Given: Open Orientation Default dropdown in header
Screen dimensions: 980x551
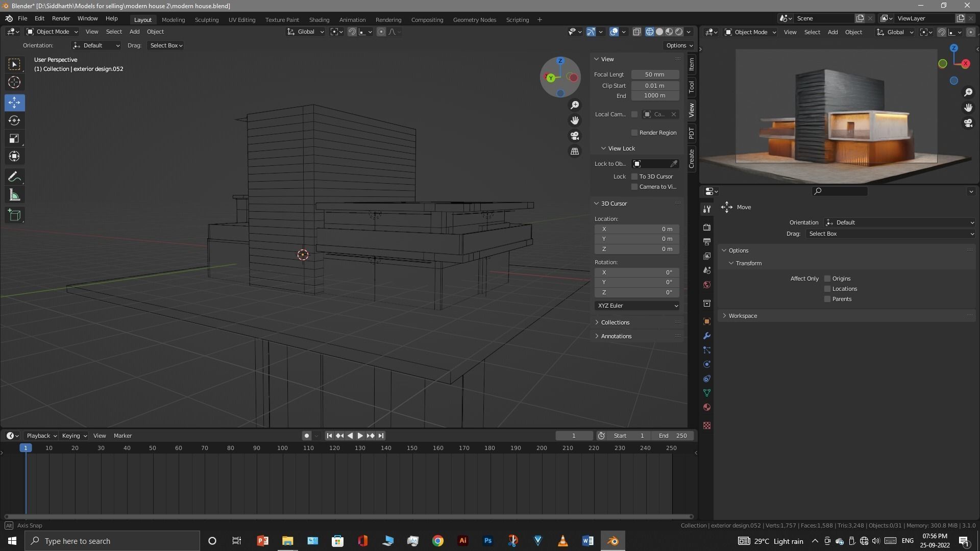Looking at the screenshot, I should point(96,45).
